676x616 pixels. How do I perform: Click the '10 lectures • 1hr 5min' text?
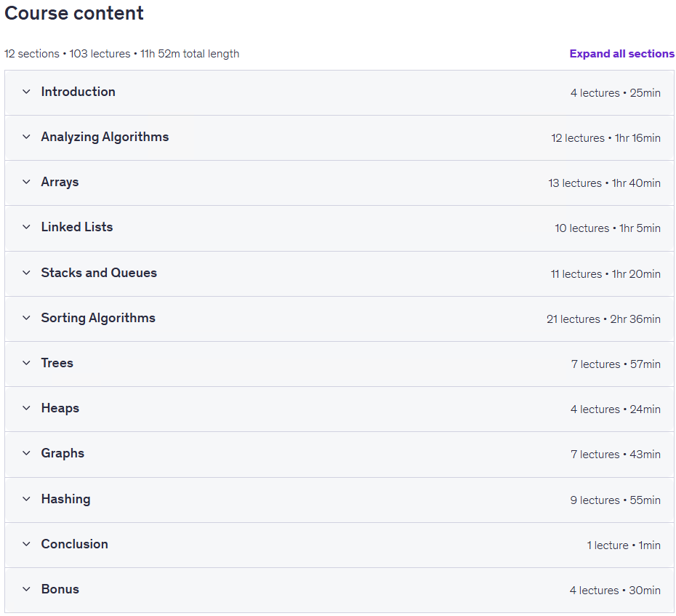[x=608, y=228]
